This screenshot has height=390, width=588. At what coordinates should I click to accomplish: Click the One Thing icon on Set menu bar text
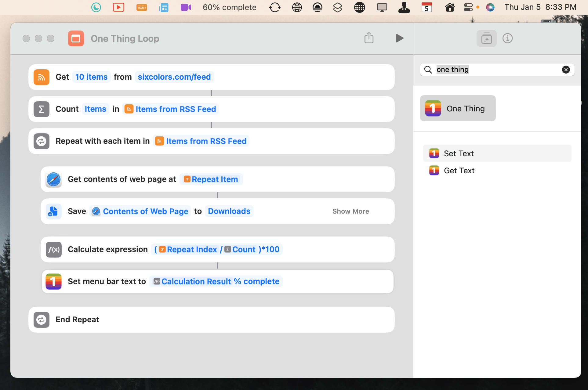click(54, 281)
